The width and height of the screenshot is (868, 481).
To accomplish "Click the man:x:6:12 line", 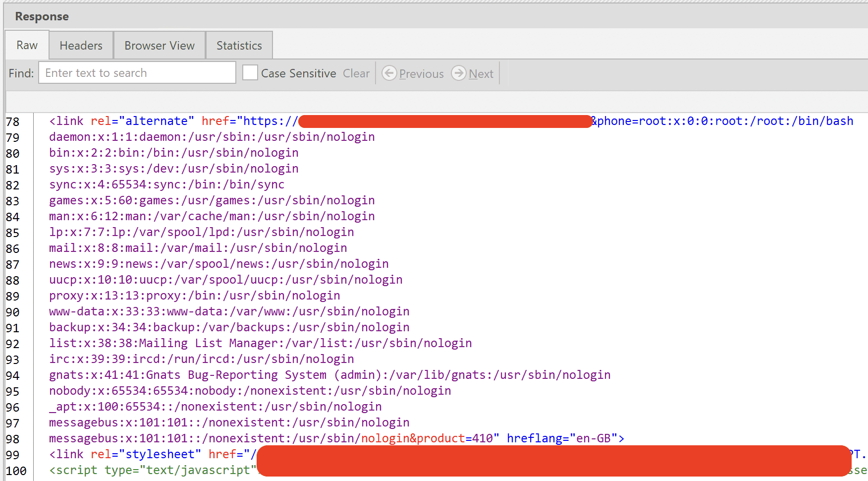I will [x=212, y=216].
